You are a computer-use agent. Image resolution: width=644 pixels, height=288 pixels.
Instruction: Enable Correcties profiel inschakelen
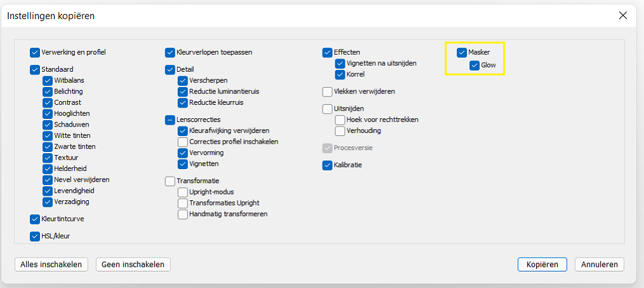(x=183, y=142)
